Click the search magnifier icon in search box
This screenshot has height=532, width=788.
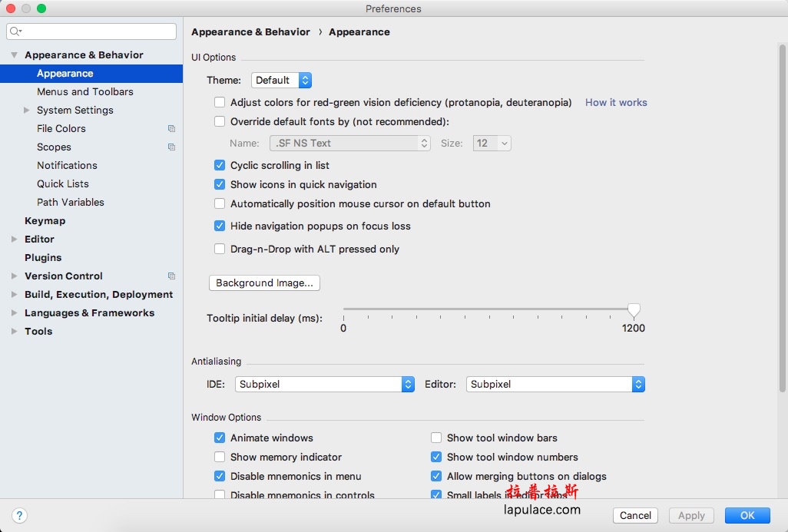(15, 31)
